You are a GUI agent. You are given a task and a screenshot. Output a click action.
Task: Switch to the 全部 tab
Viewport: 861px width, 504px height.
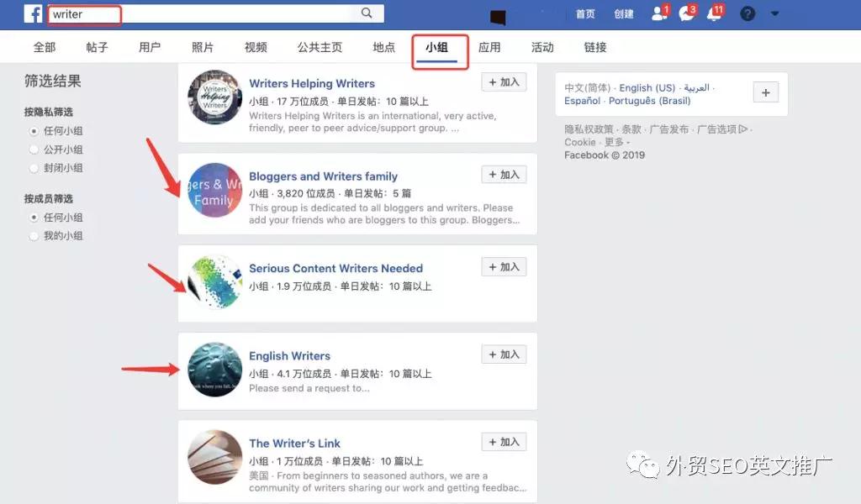[45, 47]
